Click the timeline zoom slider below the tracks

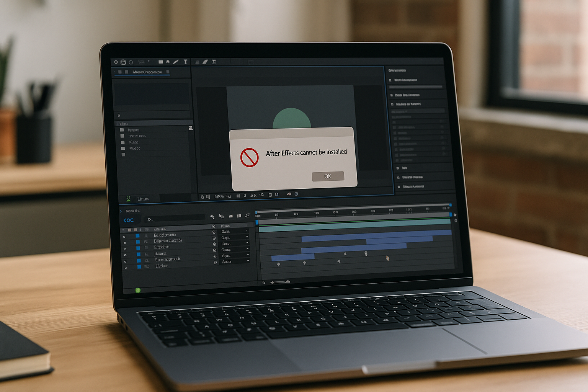point(280,283)
